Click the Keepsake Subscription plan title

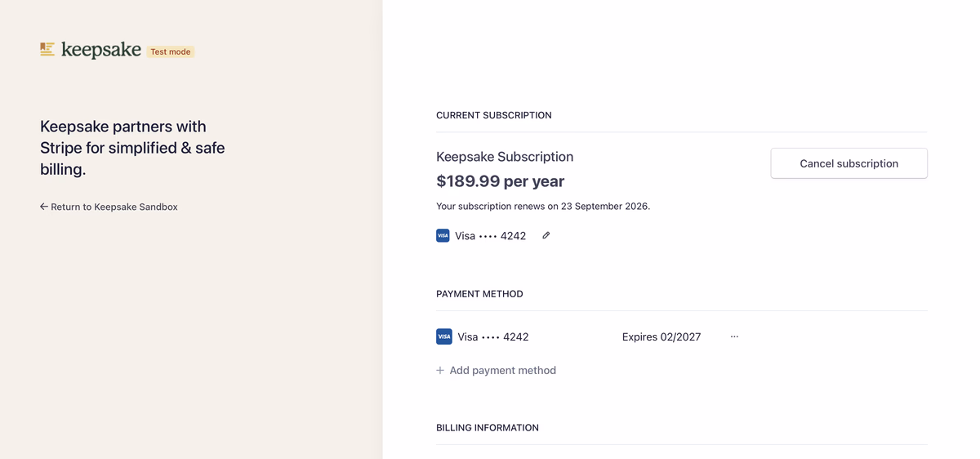[505, 157]
